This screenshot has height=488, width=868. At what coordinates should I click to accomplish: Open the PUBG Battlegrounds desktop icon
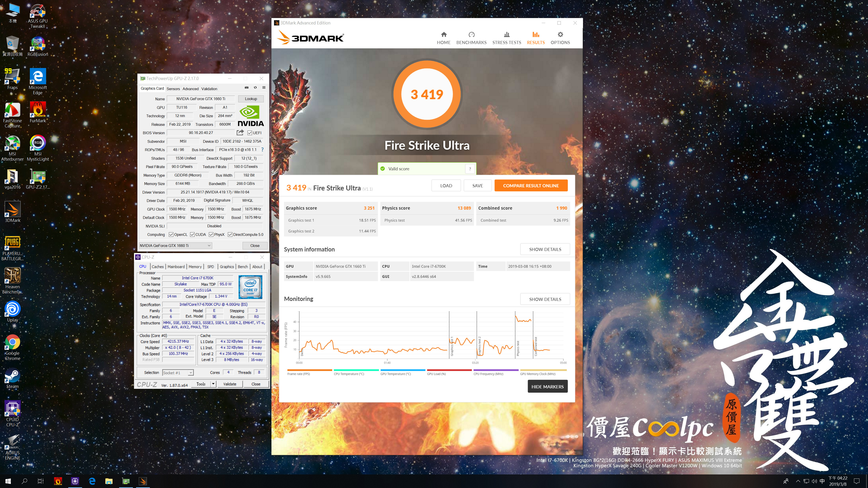(x=12, y=249)
